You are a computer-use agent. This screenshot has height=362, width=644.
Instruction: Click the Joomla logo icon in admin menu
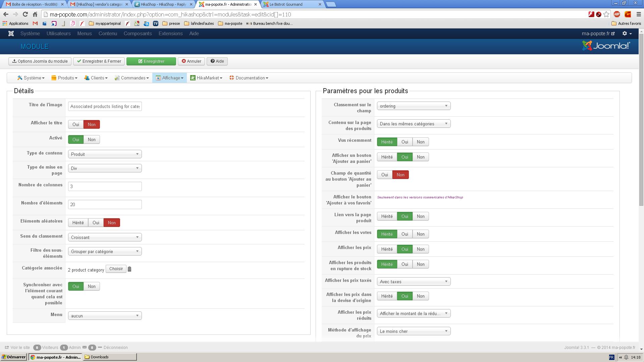click(11, 34)
